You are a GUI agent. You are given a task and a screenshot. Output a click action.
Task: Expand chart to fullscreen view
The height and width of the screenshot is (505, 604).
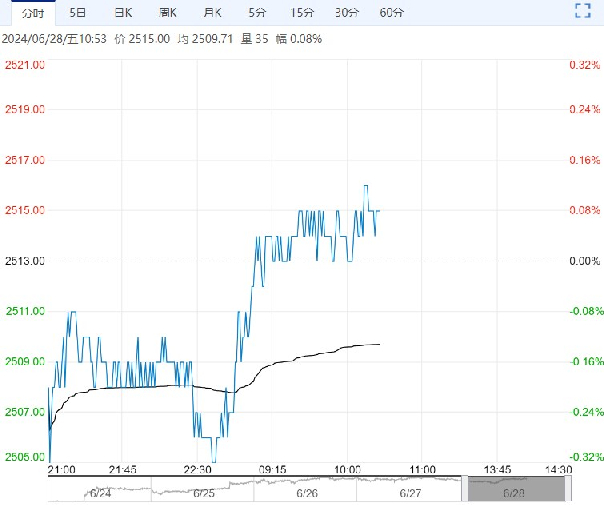583,12
